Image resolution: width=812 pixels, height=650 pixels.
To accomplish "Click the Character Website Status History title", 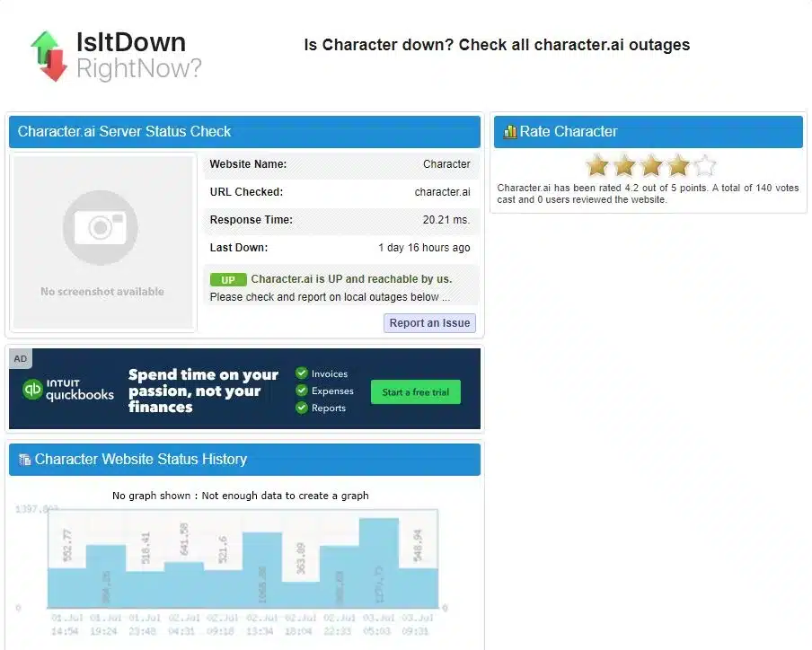I will pyautogui.click(x=140, y=460).
